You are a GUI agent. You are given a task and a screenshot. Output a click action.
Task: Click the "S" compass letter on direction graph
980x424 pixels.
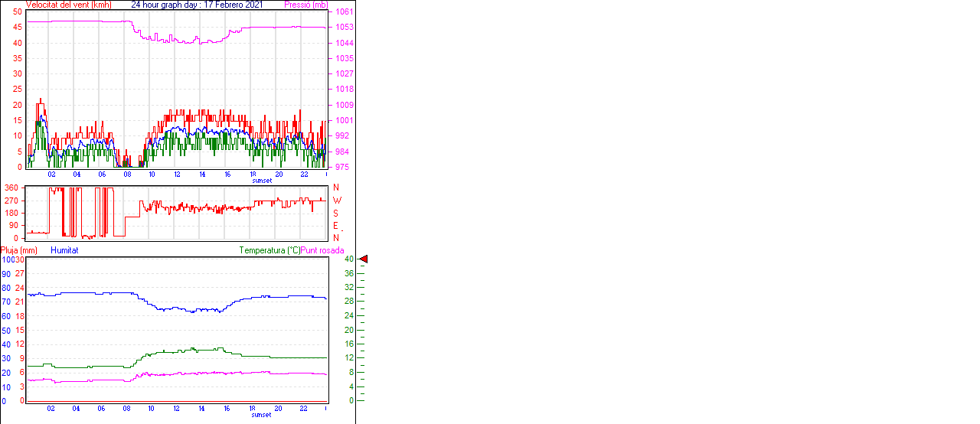tap(335, 214)
